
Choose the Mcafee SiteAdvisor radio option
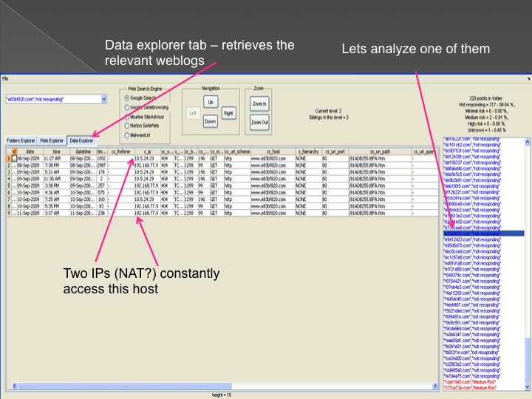pos(127,117)
